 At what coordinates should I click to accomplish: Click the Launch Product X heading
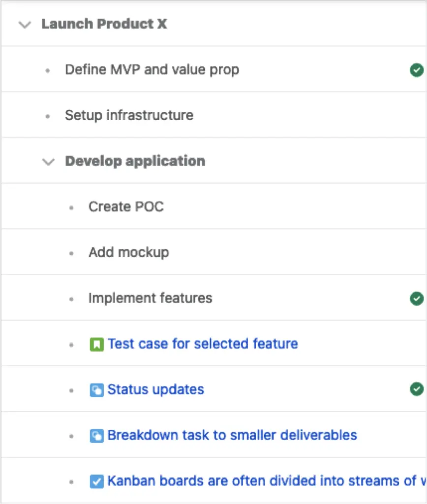(104, 24)
